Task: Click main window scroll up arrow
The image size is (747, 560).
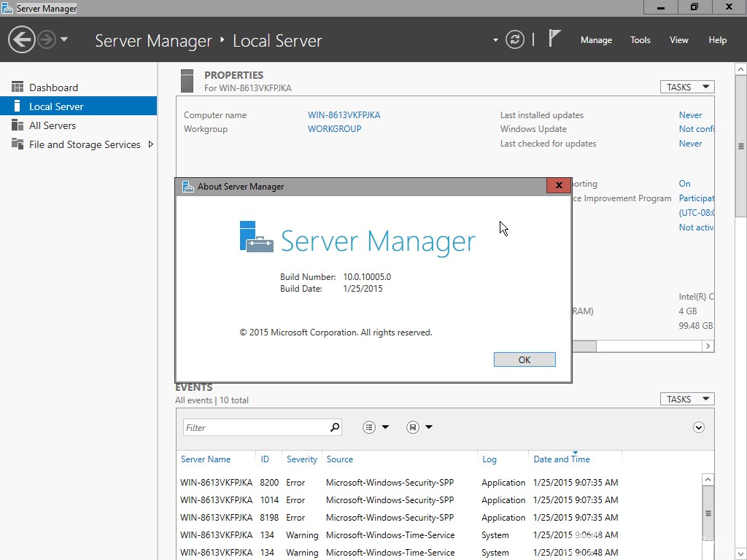Action: (x=741, y=69)
